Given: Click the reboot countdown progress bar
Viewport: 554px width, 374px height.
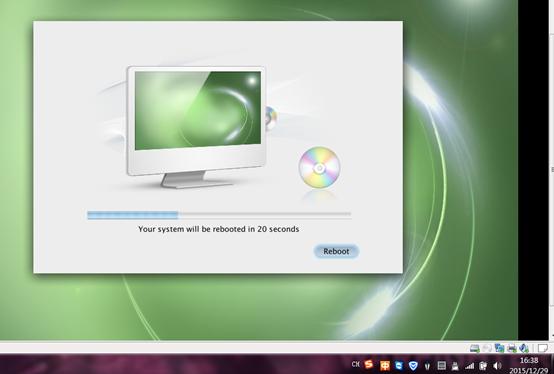Looking at the screenshot, I should click(219, 214).
